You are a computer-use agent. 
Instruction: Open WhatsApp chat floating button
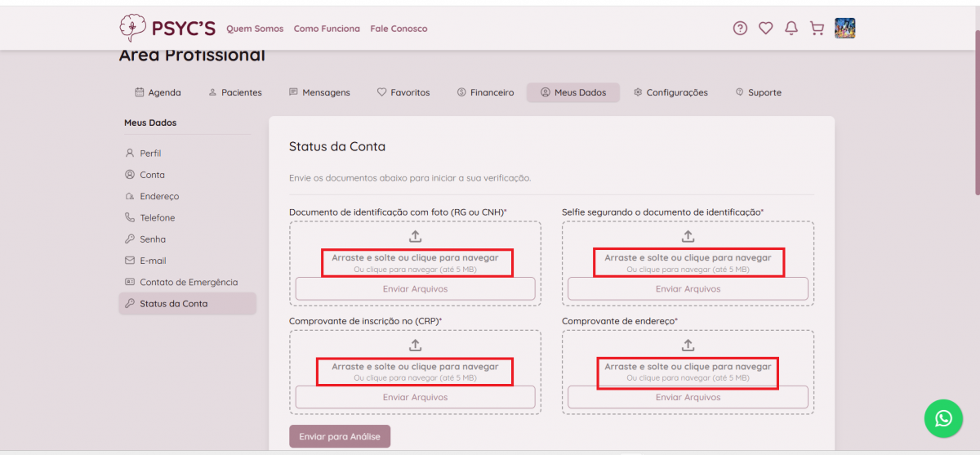[x=943, y=418]
